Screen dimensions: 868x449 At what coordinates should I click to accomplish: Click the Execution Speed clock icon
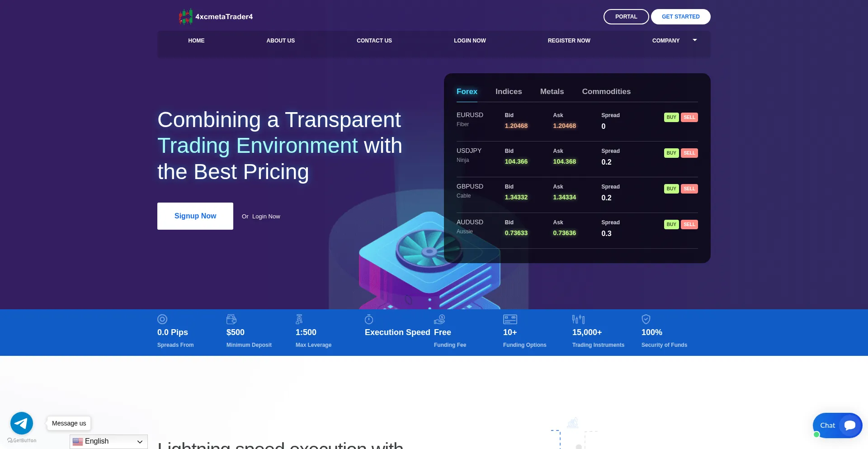[x=368, y=319]
